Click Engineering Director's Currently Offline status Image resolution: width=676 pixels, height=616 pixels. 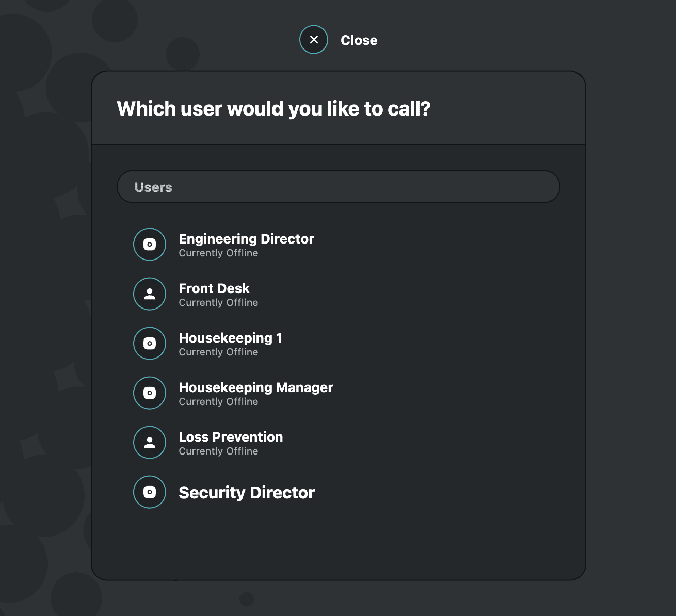click(x=218, y=253)
